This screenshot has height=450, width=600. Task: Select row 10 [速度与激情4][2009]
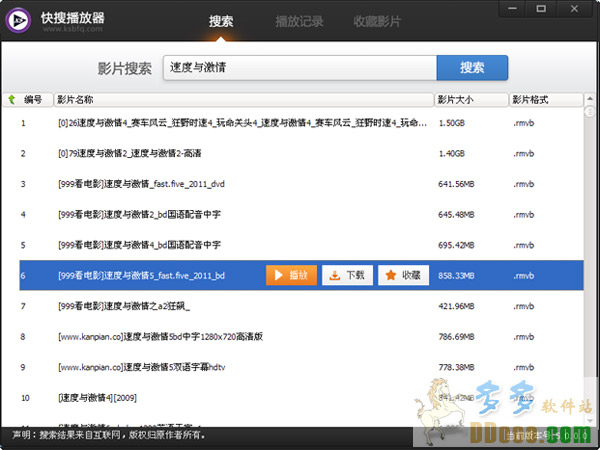(x=302, y=398)
